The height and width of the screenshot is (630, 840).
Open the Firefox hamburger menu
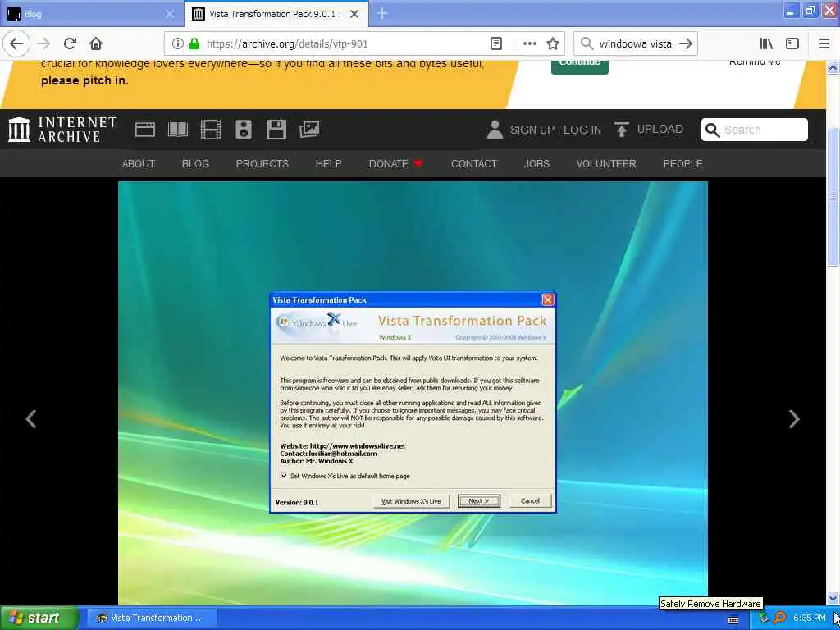coord(824,44)
